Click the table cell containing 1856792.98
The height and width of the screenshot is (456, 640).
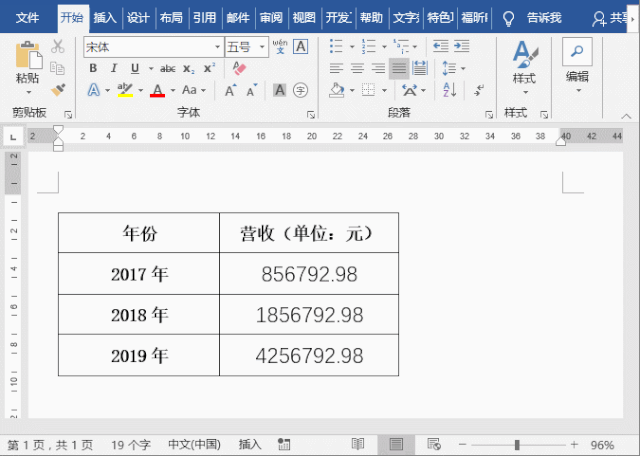tap(309, 315)
